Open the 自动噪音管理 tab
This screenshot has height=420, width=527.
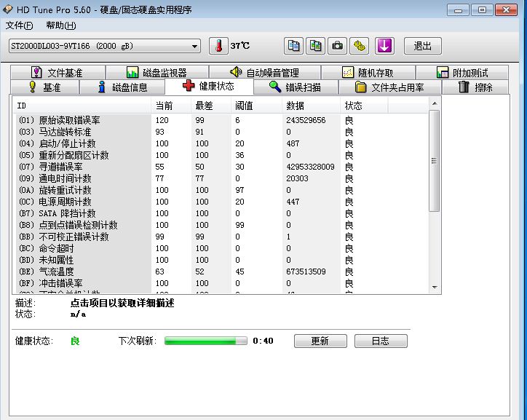pyautogui.click(x=263, y=73)
